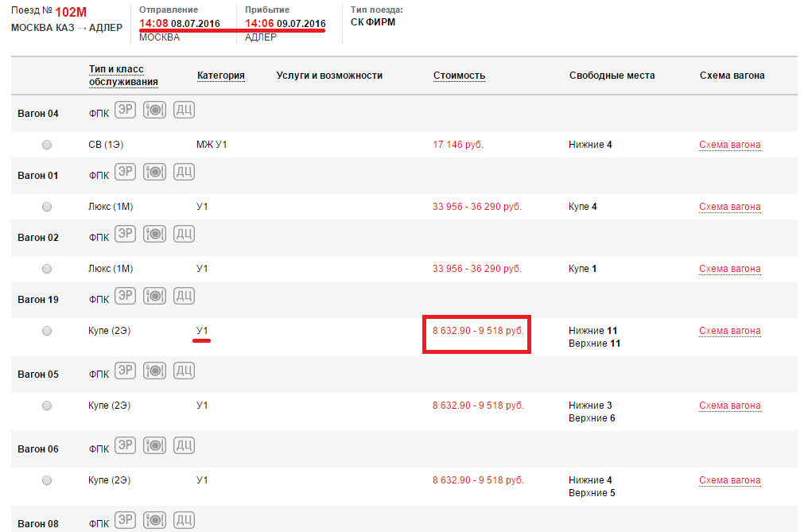Screen dimensions: 812x532
Task: Click the ЭР icon for Вагон 08
Action: click(126, 521)
